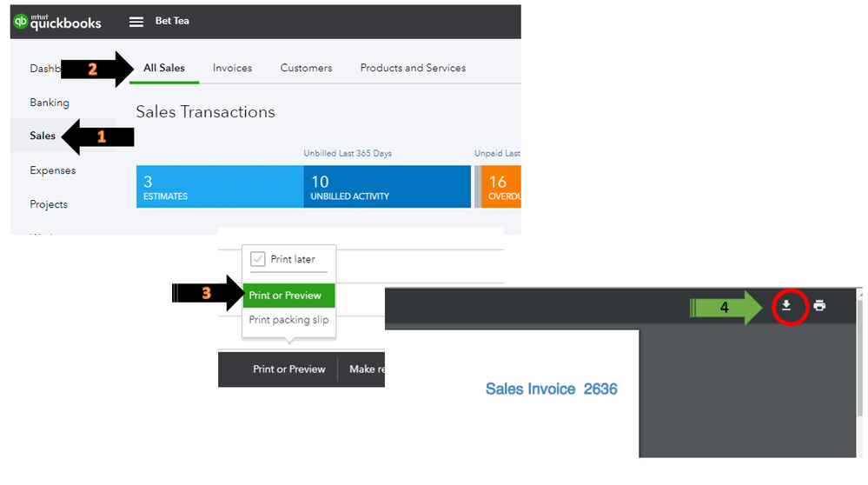Click the orange 16 Overdue bar
Screen dimensions: 868x485
tap(501, 187)
